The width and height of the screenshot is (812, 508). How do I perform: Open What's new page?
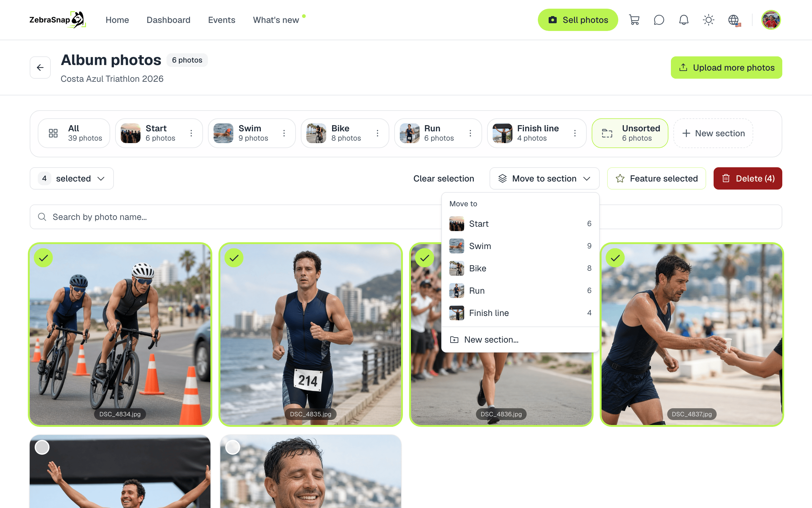(276, 20)
